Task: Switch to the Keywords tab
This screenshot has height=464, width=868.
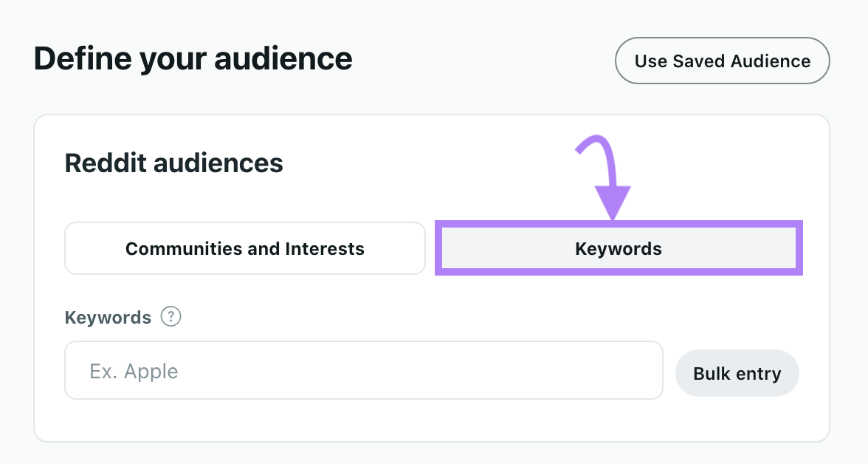Action: [x=618, y=248]
